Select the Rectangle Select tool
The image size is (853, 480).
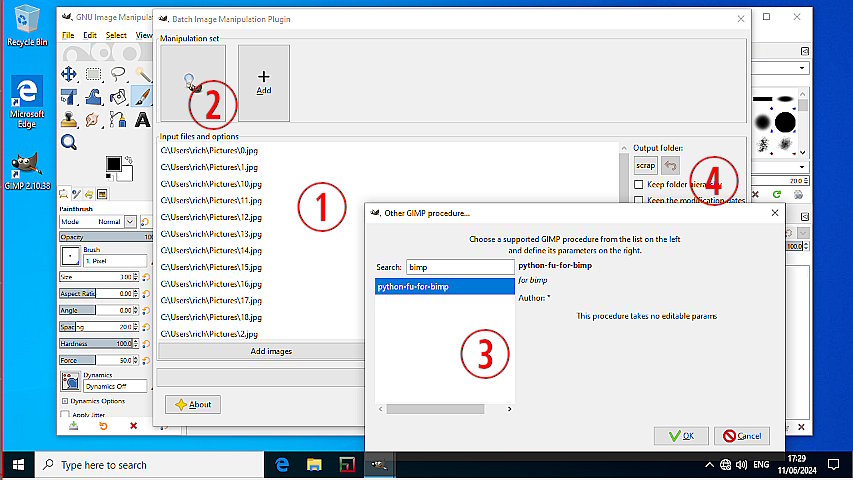point(94,73)
